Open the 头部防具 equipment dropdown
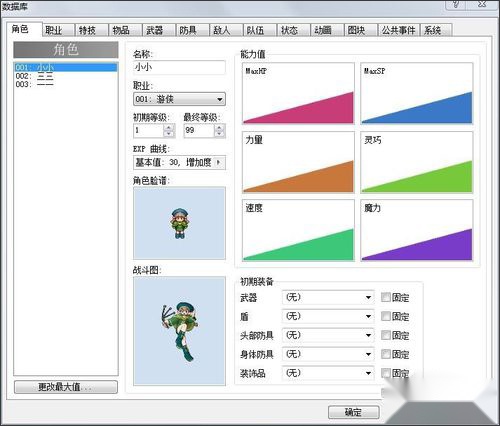The width and height of the screenshot is (500, 426). coord(328,335)
